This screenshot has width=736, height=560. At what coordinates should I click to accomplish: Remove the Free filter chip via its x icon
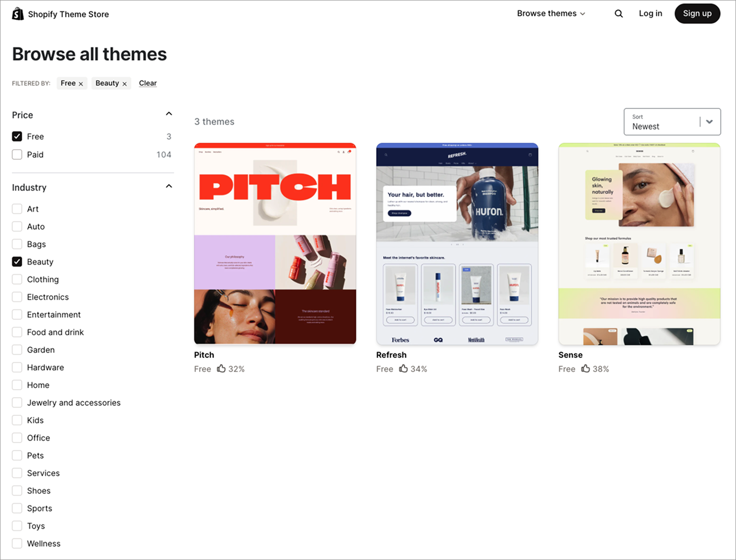[x=81, y=83]
